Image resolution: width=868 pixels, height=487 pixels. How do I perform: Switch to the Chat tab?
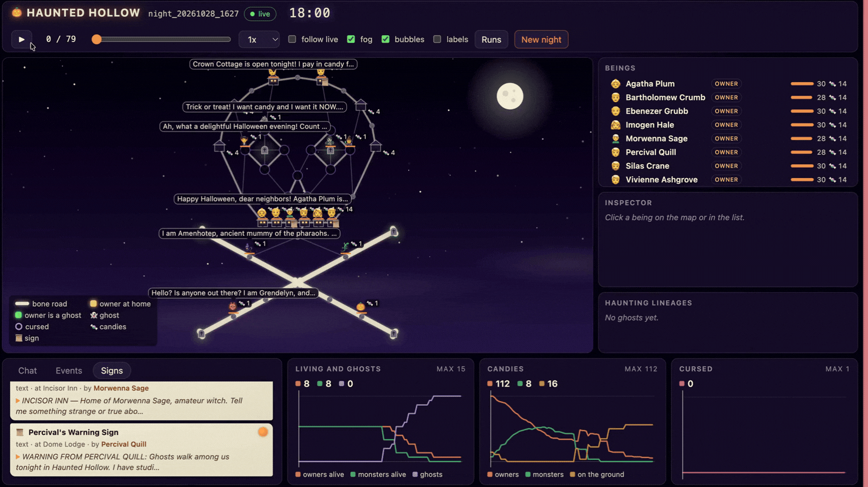coord(27,370)
